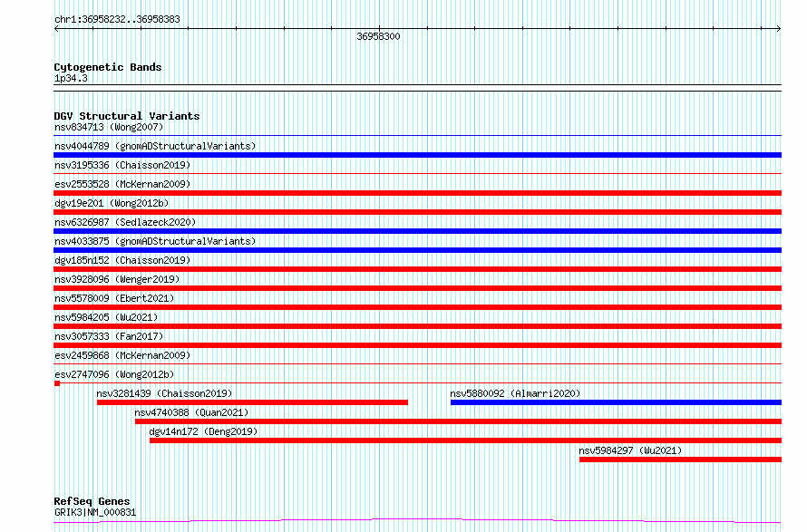Click the blue bar for nsv6326987
Viewport: 807px width, 532px height.
[x=417, y=231]
